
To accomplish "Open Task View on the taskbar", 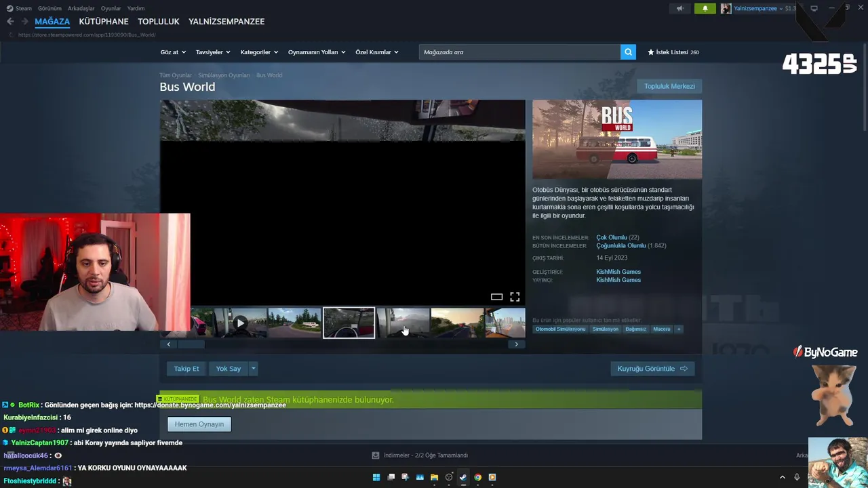I will coord(391,477).
